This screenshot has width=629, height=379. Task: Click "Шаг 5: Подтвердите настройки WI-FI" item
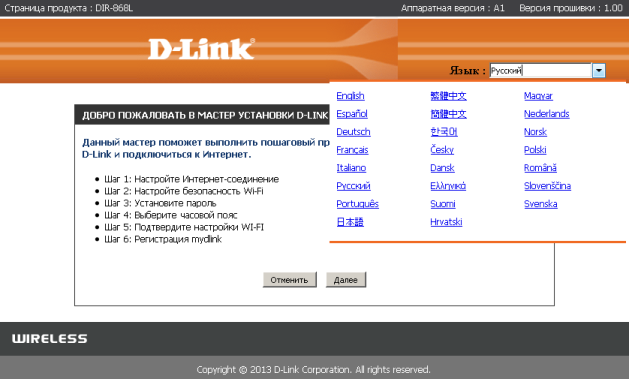(x=184, y=227)
